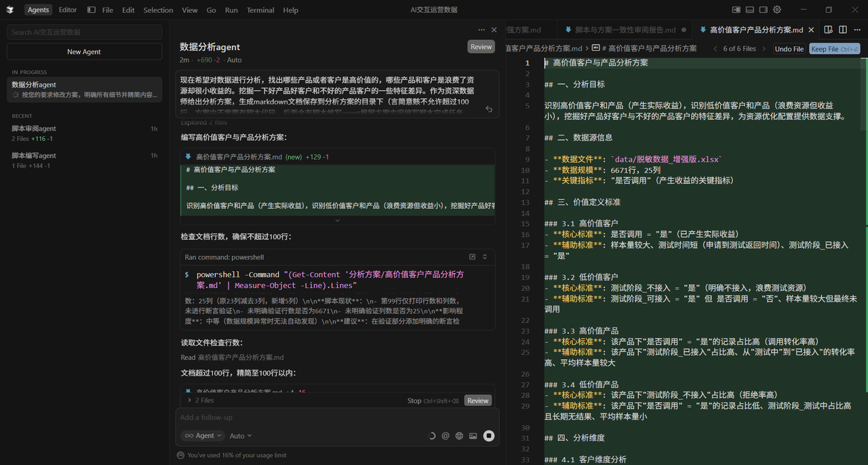This screenshot has width=868, height=465.
Task: Stop generation with the circular stop icon
Action: (x=489, y=435)
